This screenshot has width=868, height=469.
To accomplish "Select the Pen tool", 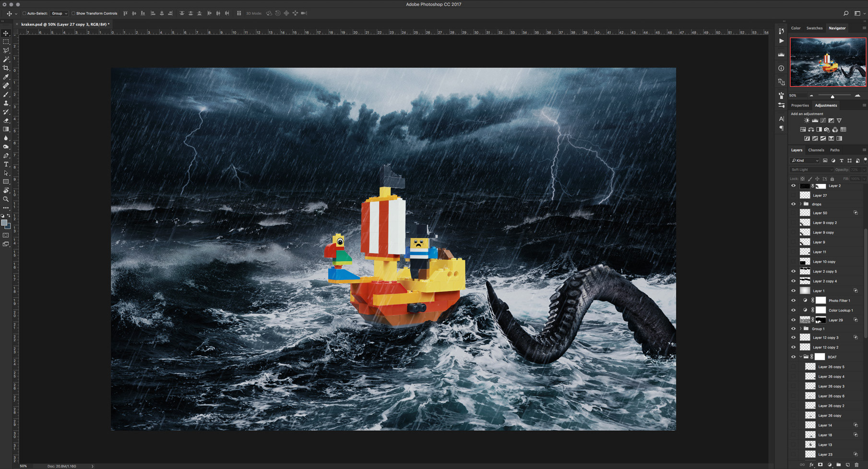I will coord(6,156).
